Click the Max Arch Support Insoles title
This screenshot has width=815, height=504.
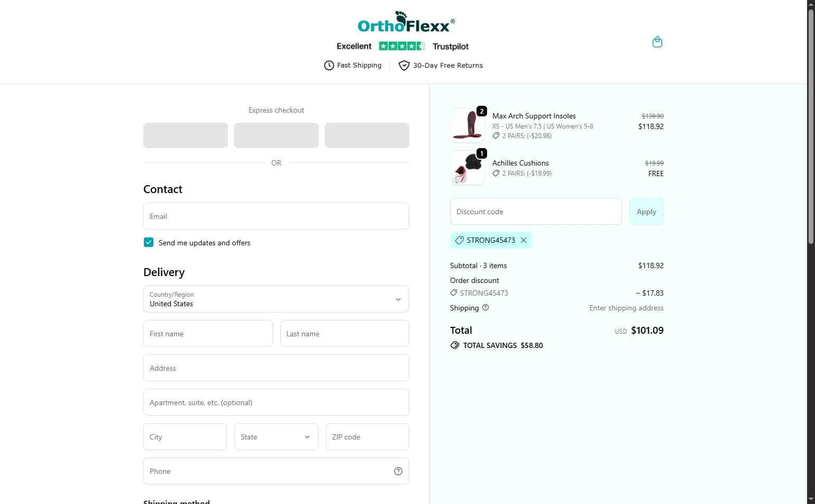pyautogui.click(x=534, y=116)
